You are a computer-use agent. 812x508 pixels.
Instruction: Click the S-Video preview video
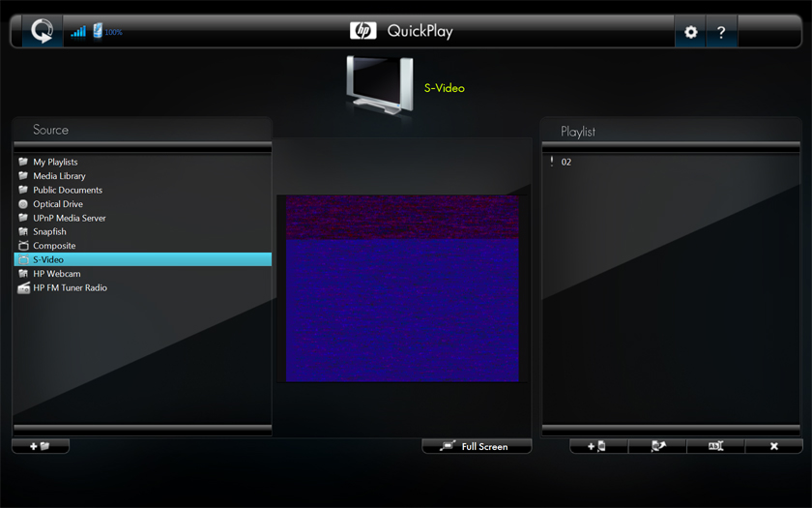[402, 288]
